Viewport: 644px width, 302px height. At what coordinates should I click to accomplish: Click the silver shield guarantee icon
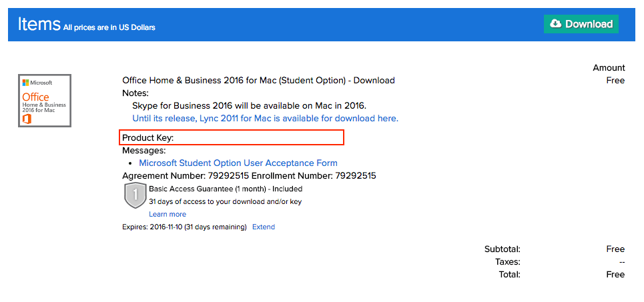pyautogui.click(x=135, y=196)
